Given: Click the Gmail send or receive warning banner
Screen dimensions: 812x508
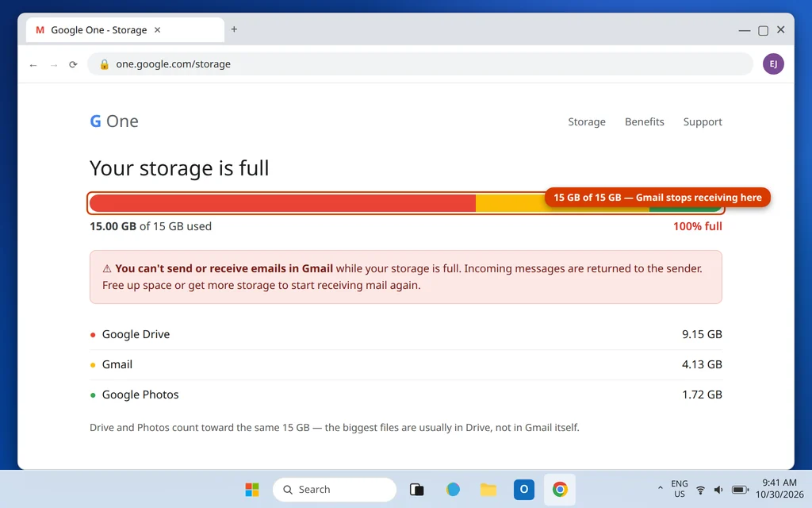Looking at the screenshot, I should click(x=406, y=277).
